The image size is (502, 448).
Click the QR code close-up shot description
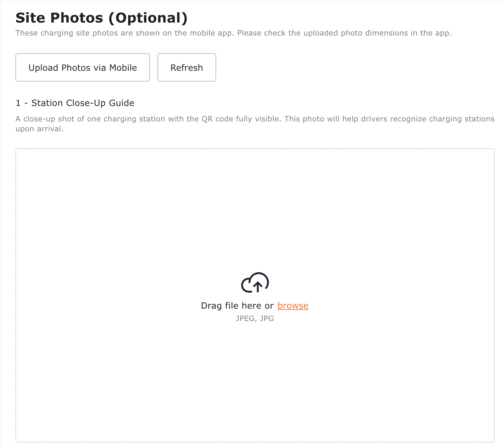[148, 119]
